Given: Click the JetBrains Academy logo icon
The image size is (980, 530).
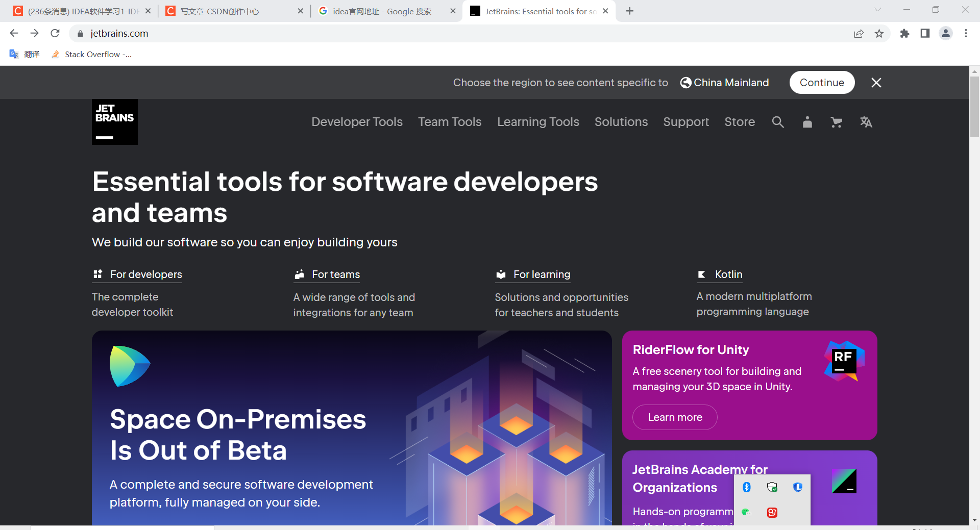Looking at the screenshot, I should [844, 481].
